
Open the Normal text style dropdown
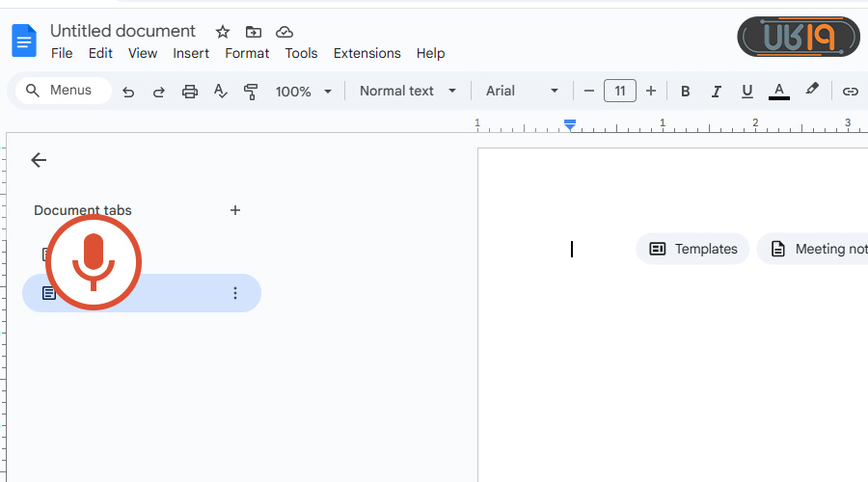(408, 91)
